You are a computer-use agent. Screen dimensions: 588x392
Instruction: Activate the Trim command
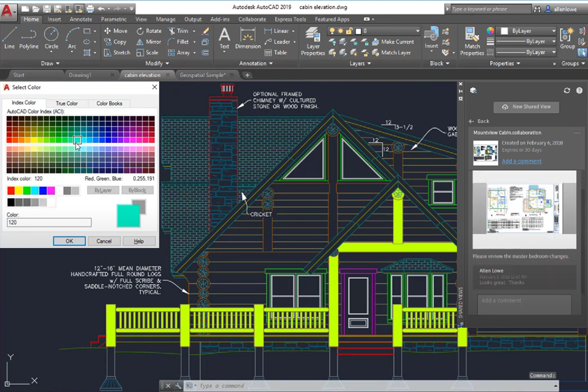click(178, 31)
